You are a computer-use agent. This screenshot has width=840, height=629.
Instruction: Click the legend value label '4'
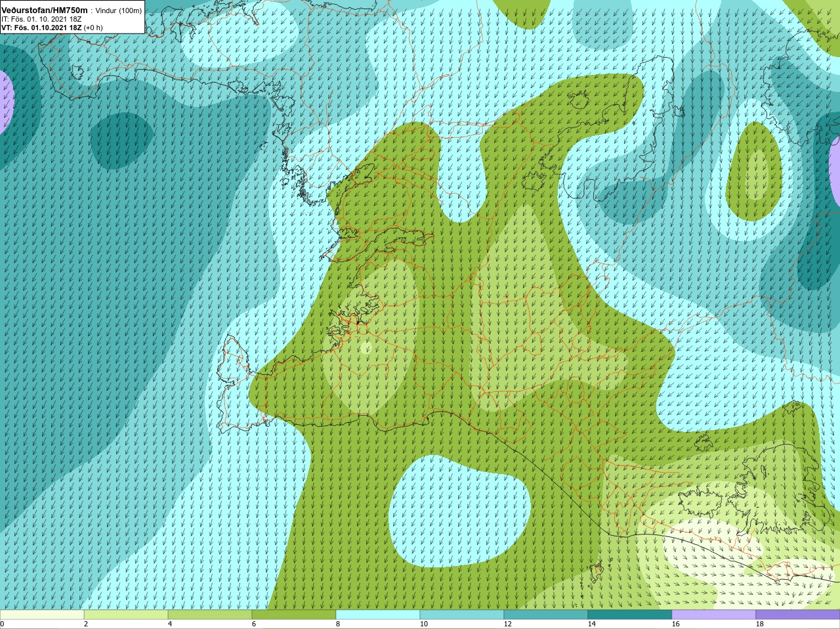click(170, 624)
